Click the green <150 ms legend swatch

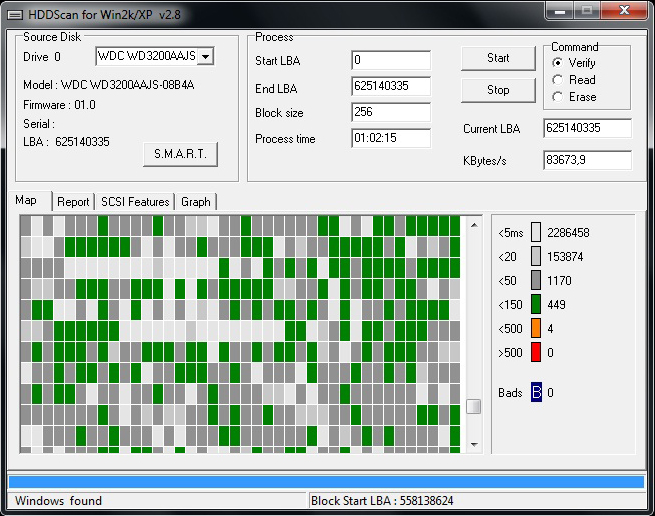(x=536, y=304)
